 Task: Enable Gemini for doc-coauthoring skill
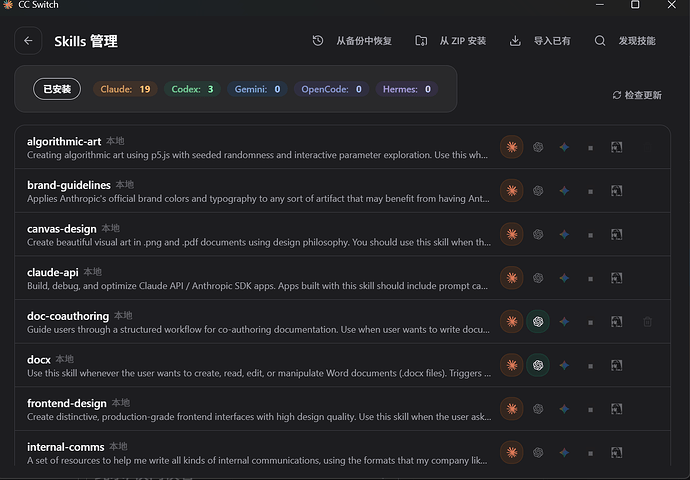[564, 321]
